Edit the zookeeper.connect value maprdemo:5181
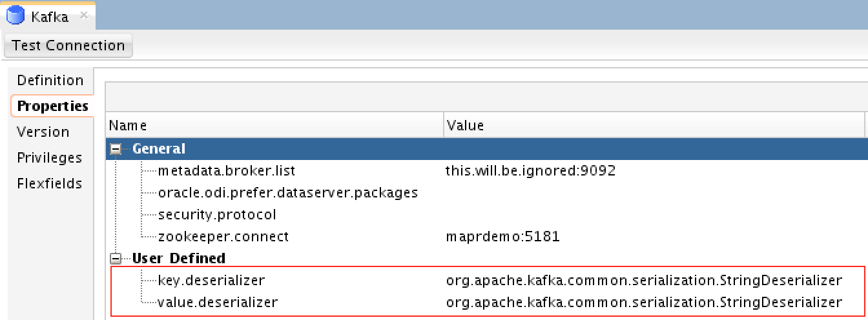 tap(502, 237)
